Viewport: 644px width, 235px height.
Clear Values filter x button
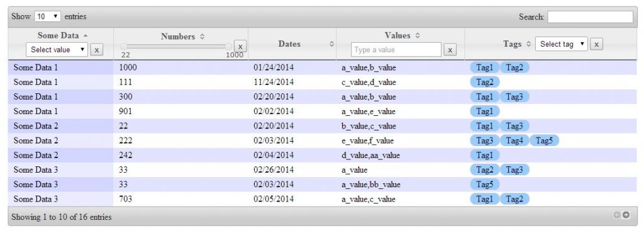pos(450,50)
